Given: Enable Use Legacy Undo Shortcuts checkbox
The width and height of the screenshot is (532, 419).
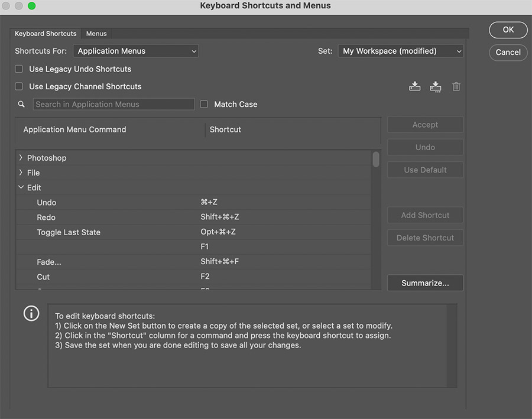Looking at the screenshot, I should point(19,69).
